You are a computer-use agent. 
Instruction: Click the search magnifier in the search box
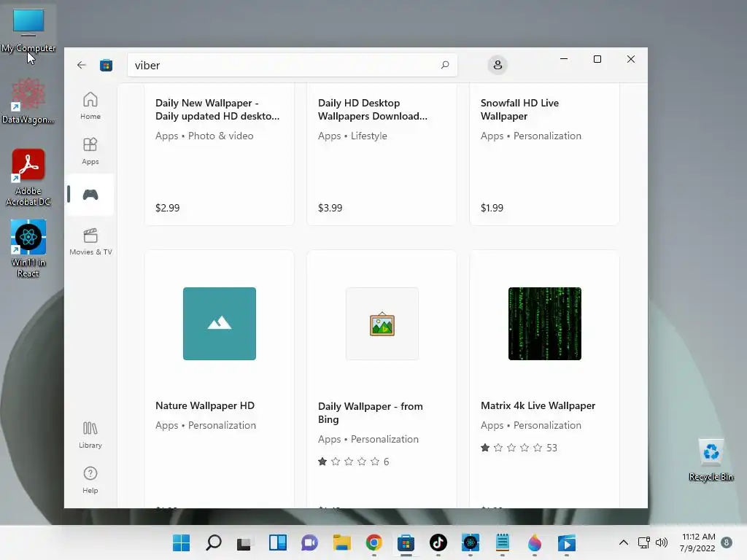[445, 65]
